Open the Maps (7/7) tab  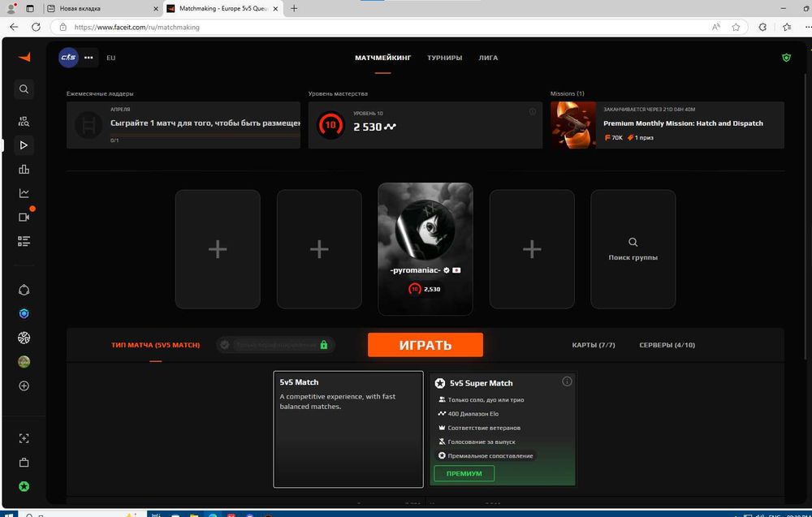tap(594, 345)
